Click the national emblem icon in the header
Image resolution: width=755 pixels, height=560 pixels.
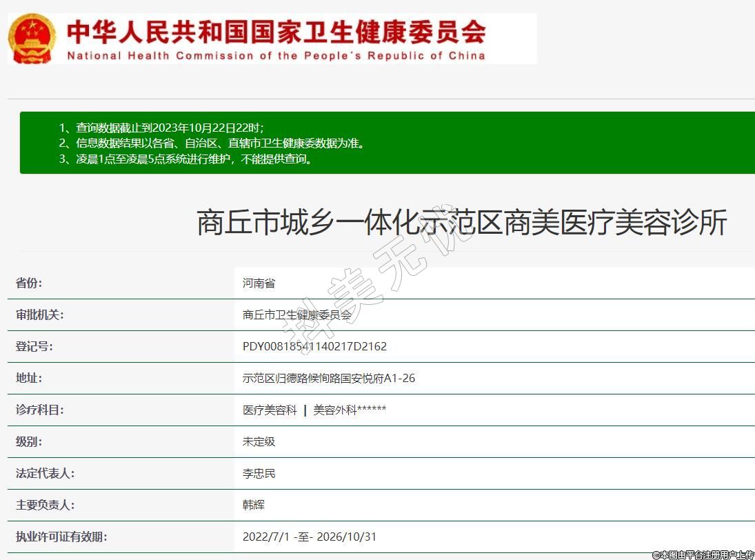(x=32, y=38)
